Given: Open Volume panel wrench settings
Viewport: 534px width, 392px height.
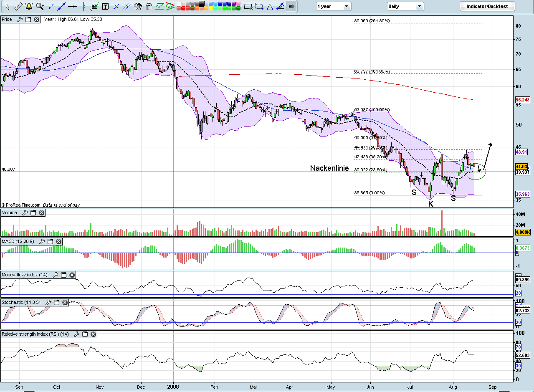Looking at the screenshot, I should [x=25, y=212].
